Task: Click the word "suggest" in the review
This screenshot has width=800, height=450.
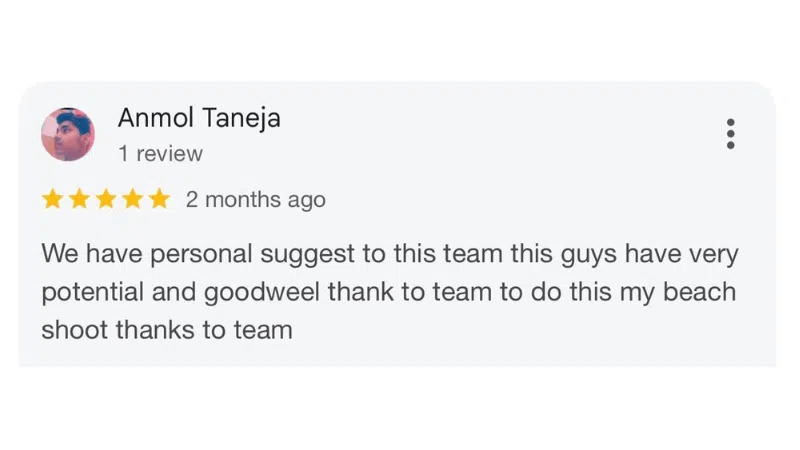Action: tap(308, 254)
